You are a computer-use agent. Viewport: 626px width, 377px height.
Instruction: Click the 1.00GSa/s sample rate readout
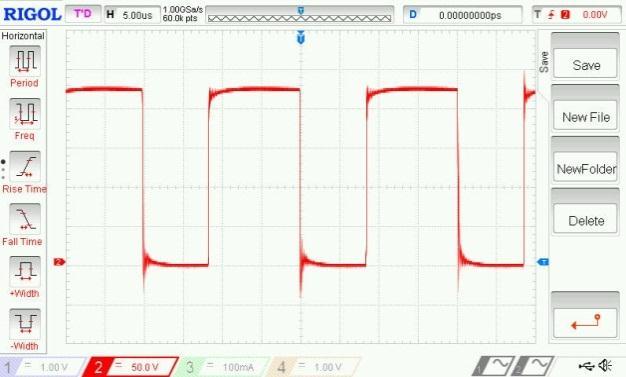182,10
